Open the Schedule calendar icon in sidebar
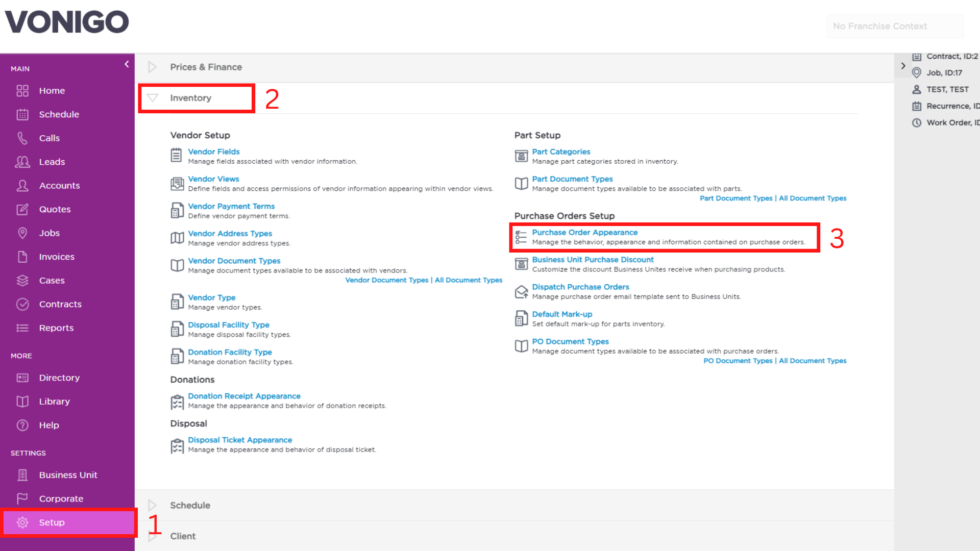 click(x=22, y=114)
